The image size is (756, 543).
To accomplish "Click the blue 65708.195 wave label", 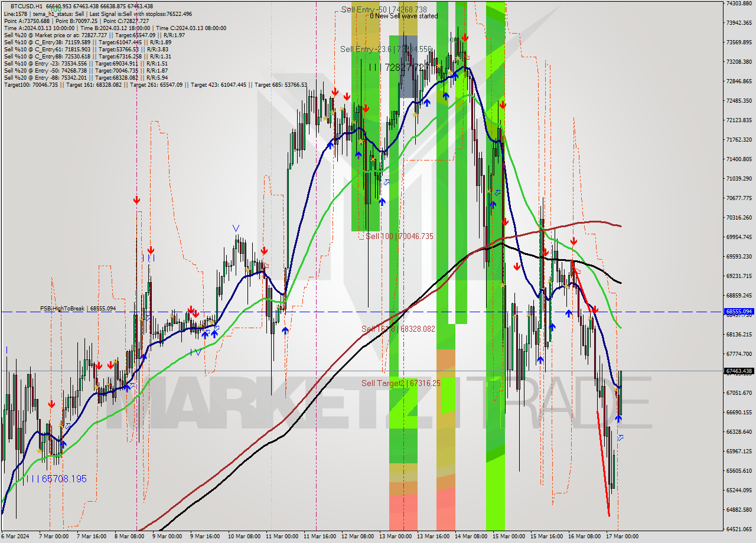I will [x=56, y=479].
